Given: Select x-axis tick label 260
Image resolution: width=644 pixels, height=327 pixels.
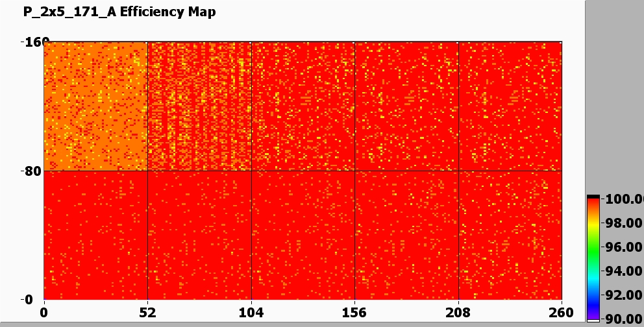Looking at the screenshot, I should [562, 312].
